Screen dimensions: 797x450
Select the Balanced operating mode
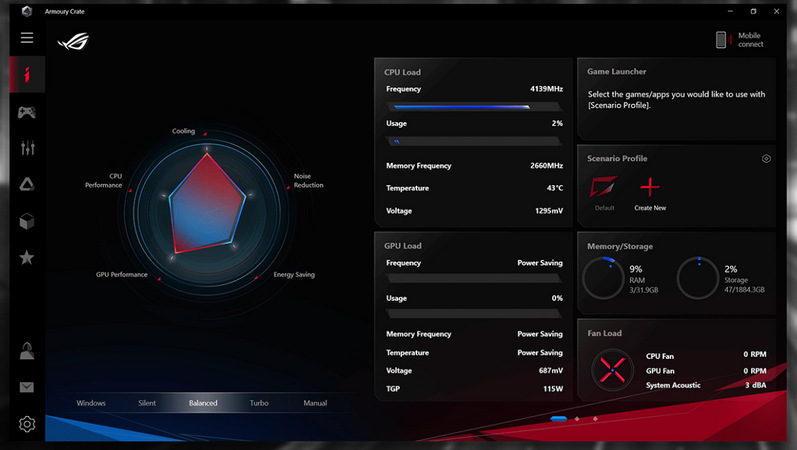(x=203, y=403)
